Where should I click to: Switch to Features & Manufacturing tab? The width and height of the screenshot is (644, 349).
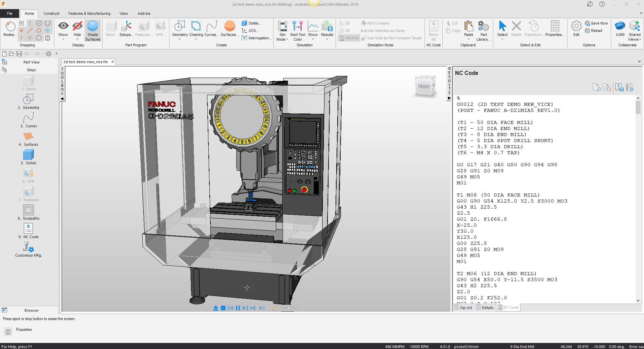89,13
